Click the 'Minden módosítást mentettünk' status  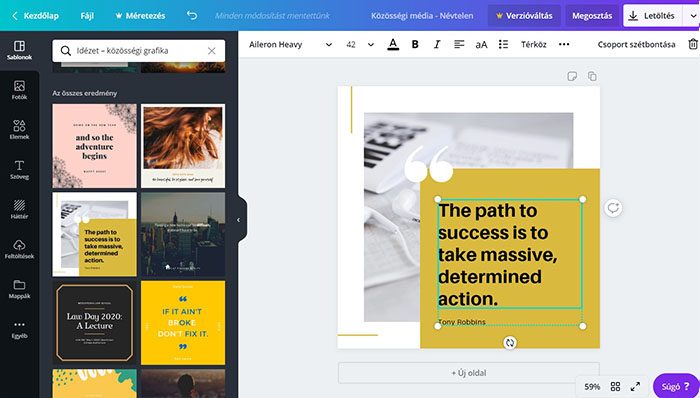(x=272, y=16)
